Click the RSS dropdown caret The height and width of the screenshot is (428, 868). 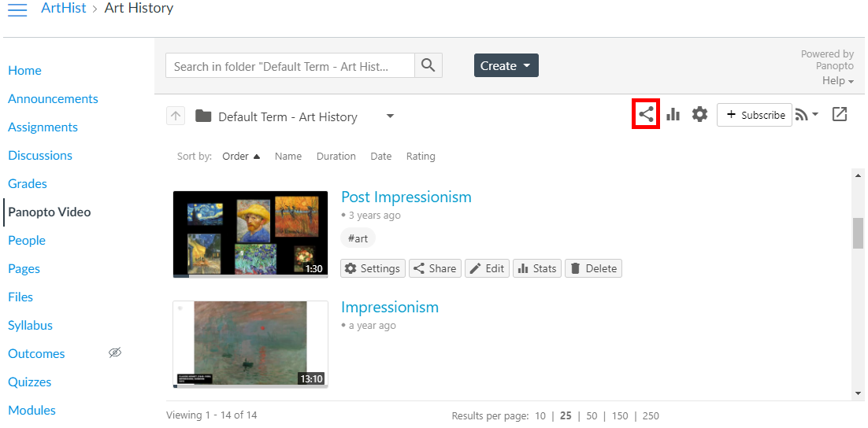tap(815, 114)
